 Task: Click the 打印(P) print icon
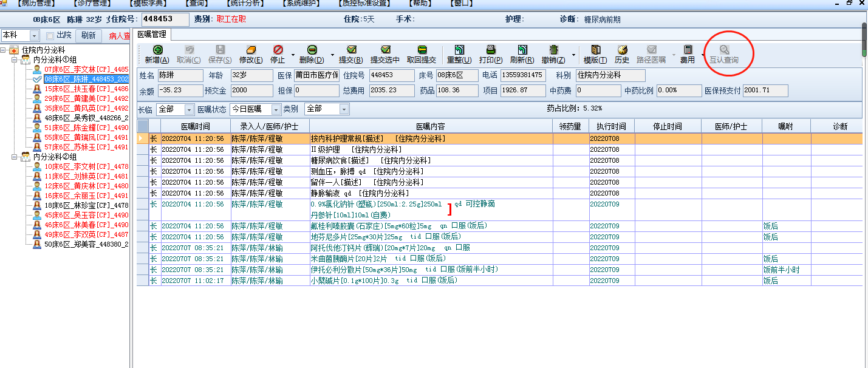pyautogui.click(x=491, y=49)
